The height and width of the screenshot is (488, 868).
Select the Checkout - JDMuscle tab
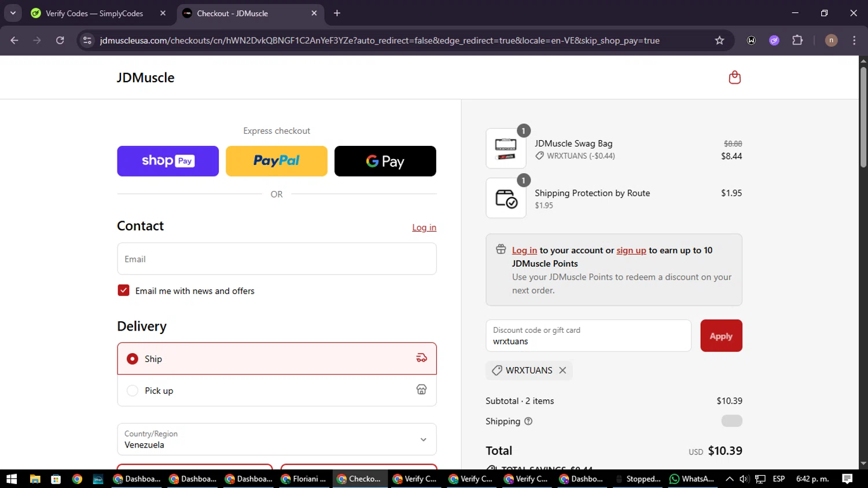point(233,13)
